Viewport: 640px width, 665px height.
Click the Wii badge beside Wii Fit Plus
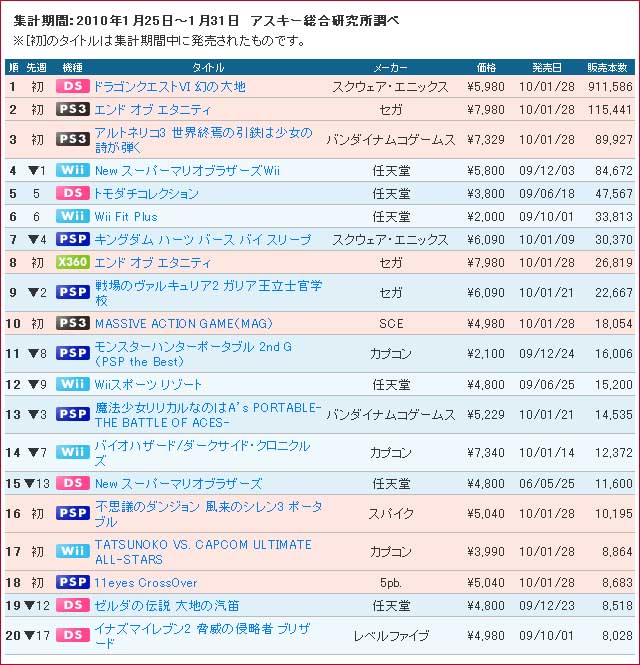(x=73, y=216)
